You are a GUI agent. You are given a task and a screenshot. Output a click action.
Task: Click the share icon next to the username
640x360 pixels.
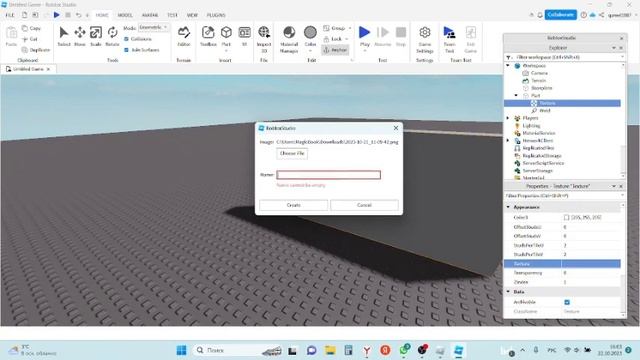pos(601,15)
